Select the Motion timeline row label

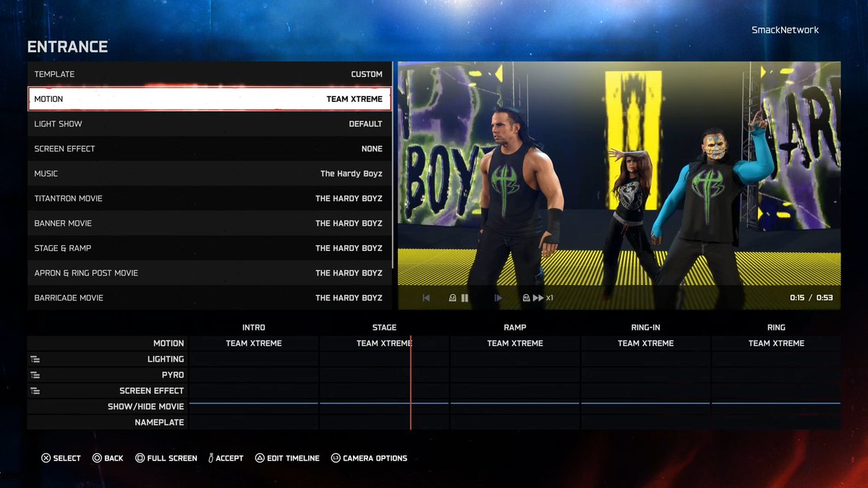(x=169, y=343)
